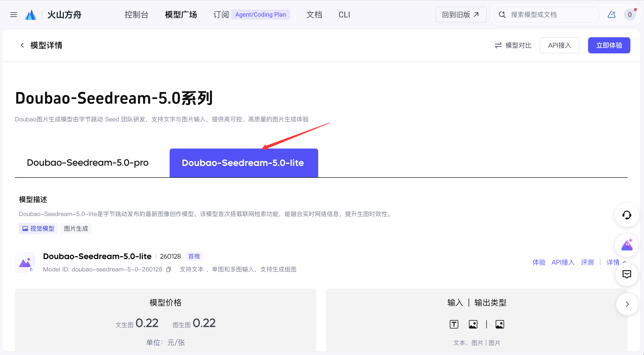Click the image input type icon
This screenshot has height=355, width=644.
tap(473, 324)
